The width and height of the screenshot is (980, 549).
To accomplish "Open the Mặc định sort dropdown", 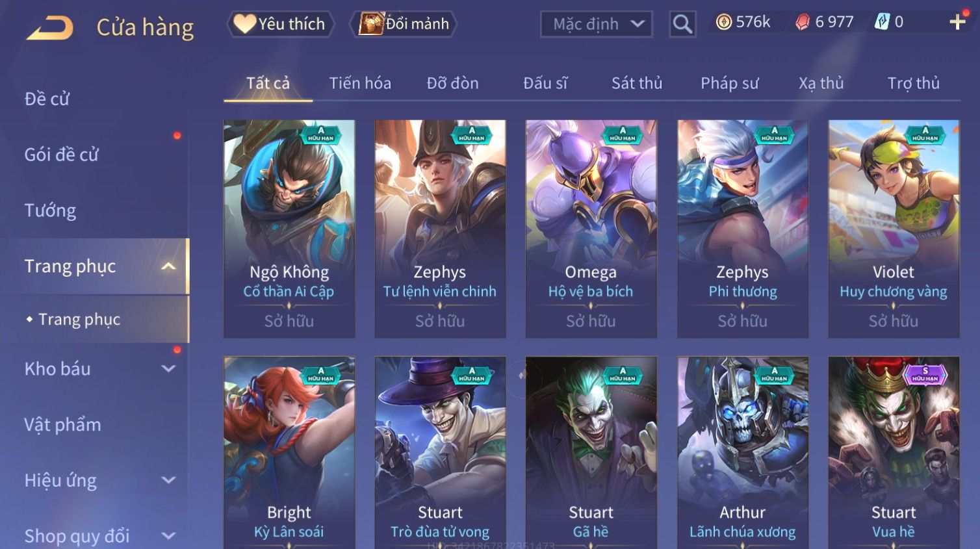I will [x=597, y=25].
